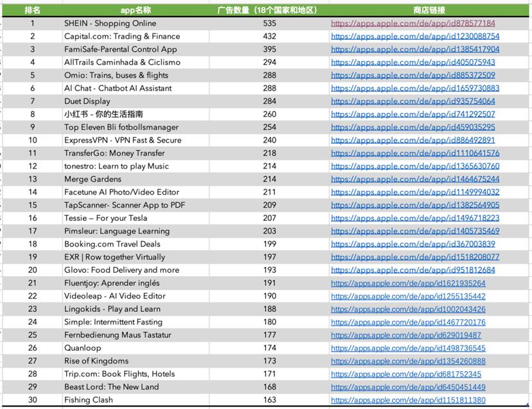Screen dimensions: 532x409
Task: Select the 商店链接 column header
Action: point(429,10)
